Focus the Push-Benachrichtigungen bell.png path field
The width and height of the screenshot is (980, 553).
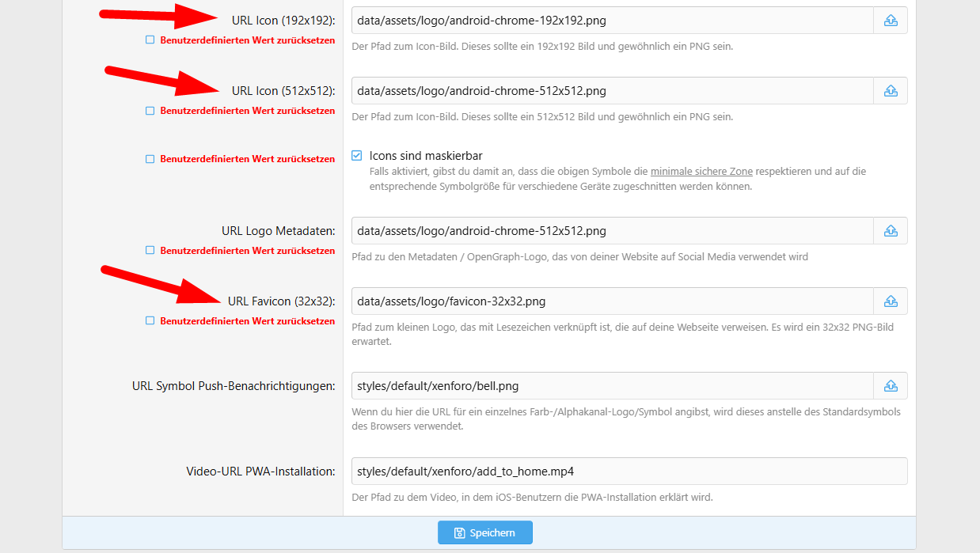click(x=613, y=386)
